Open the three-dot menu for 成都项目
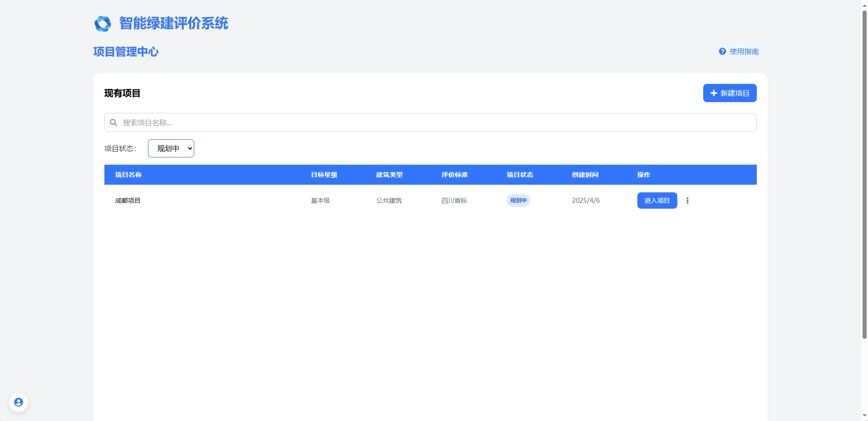 687,201
